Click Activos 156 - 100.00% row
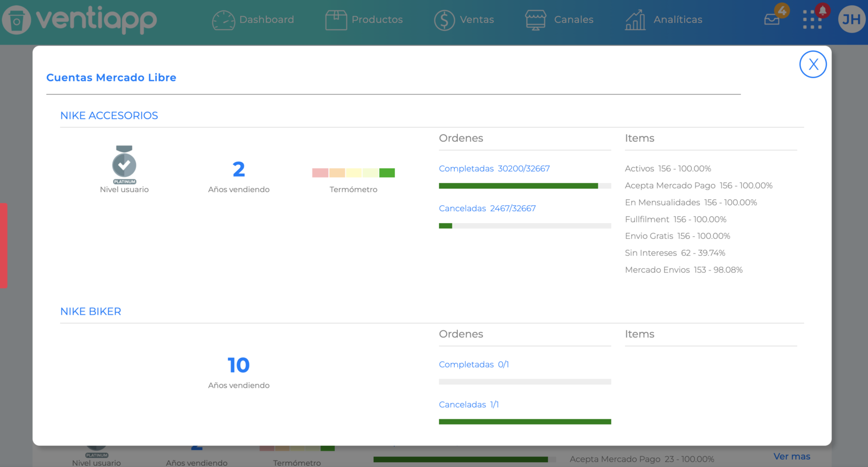The width and height of the screenshot is (868, 467). tap(668, 169)
